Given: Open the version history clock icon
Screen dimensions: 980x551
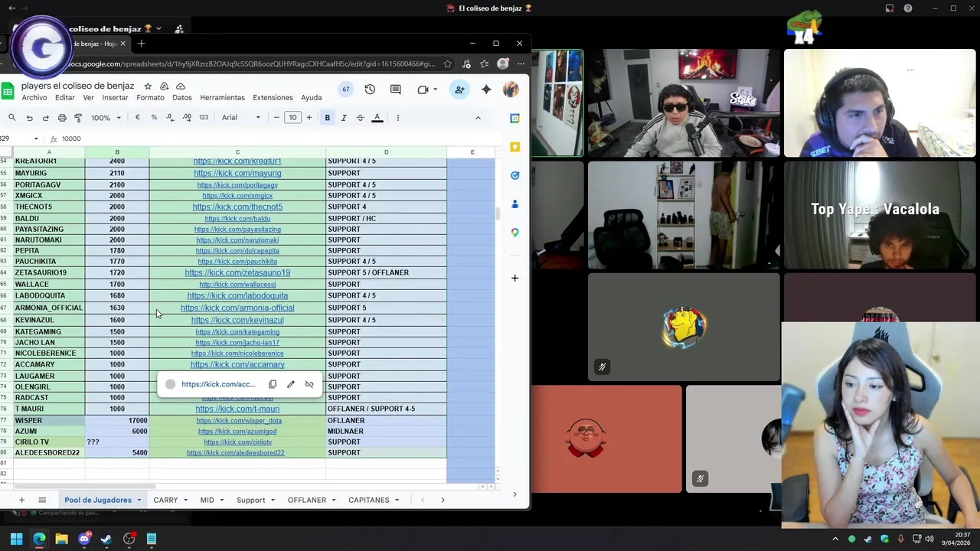Looking at the screenshot, I should [x=370, y=90].
